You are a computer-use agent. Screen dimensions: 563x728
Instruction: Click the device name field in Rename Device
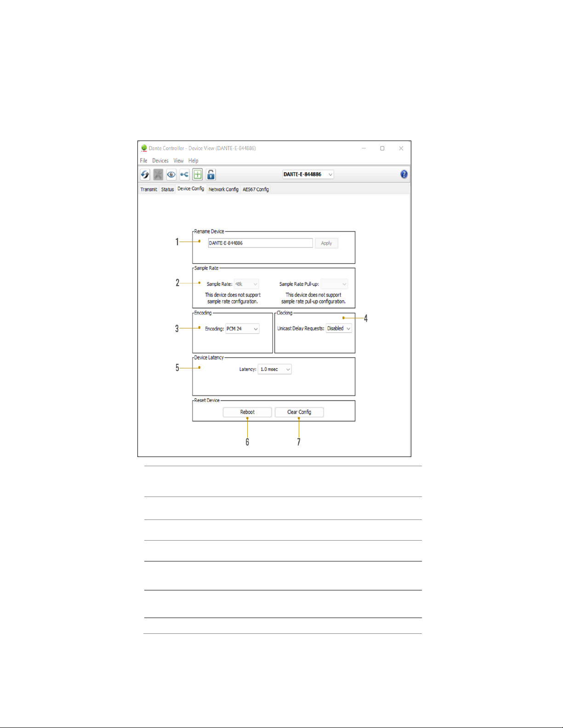(x=260, y=243)
